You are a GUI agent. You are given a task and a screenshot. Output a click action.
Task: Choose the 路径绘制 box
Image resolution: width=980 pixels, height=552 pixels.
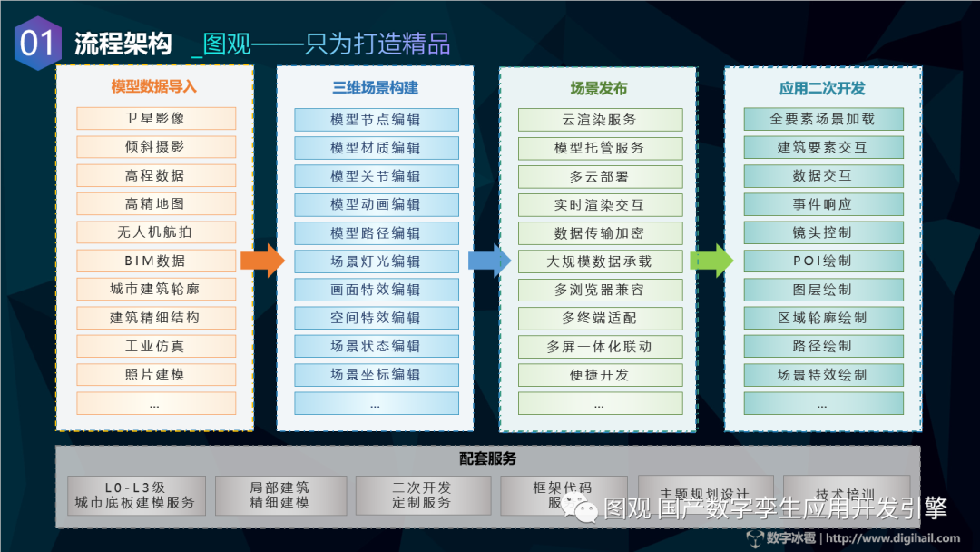point(823,346)
